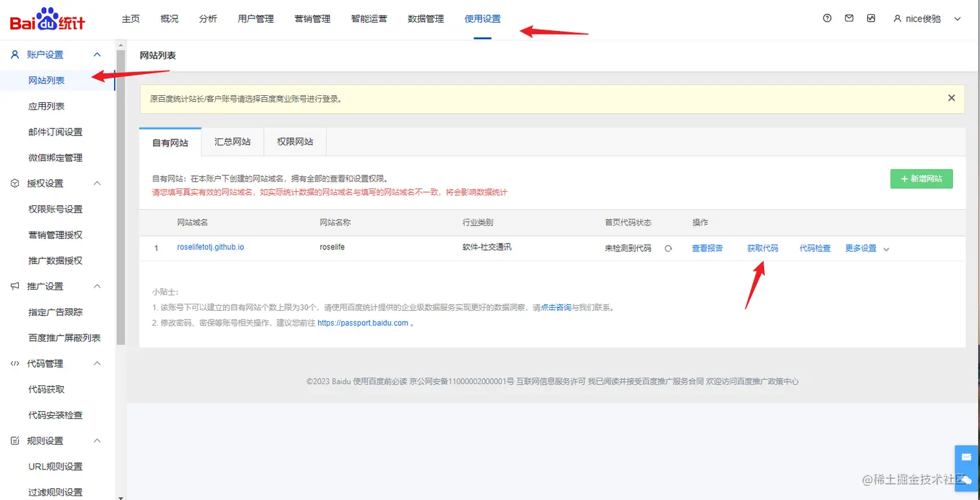Open 百度推广政策中心 footer link
The image size is (980, 500).
767,381
